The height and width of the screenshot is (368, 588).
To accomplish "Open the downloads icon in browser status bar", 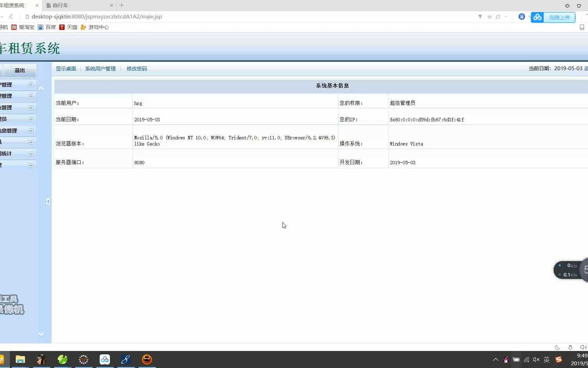I will tap(570, 348).
